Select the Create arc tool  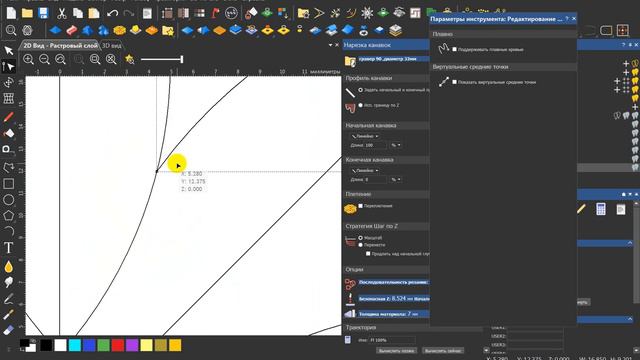pos(9,231)
